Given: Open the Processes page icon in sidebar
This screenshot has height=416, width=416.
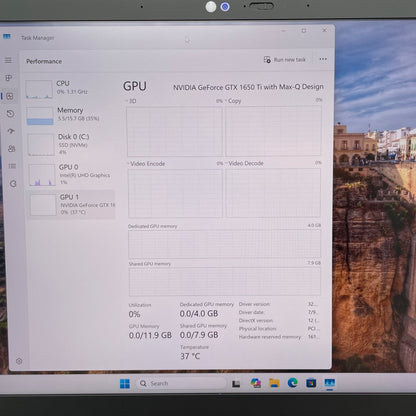Looking at the screenshot, I should click(9, 78).
